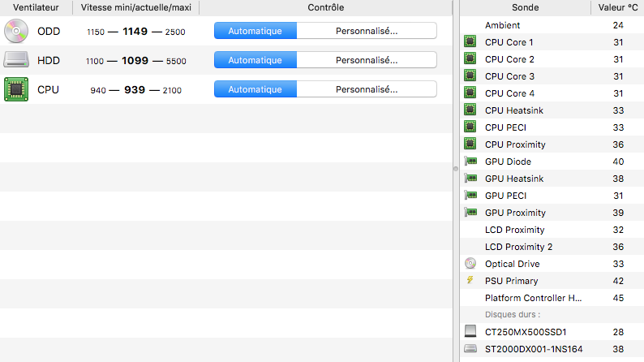Select the CPU Proximity sensor label
Screen dimensions: 644x362
(515, 144)
